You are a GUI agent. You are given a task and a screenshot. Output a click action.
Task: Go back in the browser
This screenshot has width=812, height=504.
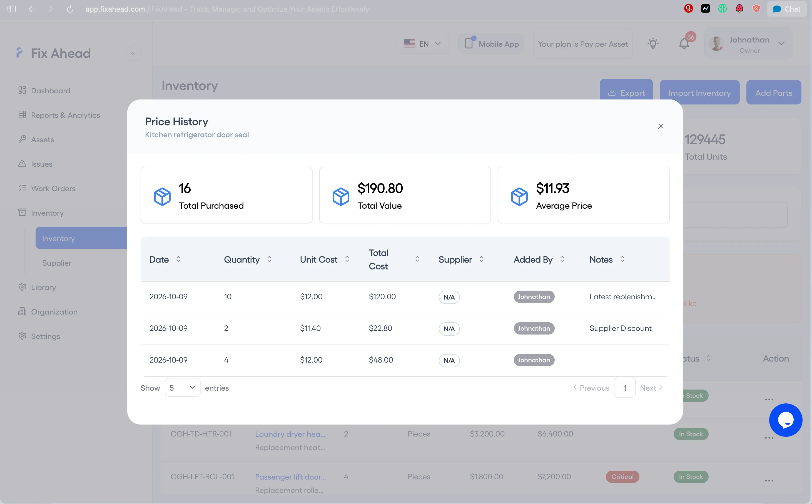(31, 9)
